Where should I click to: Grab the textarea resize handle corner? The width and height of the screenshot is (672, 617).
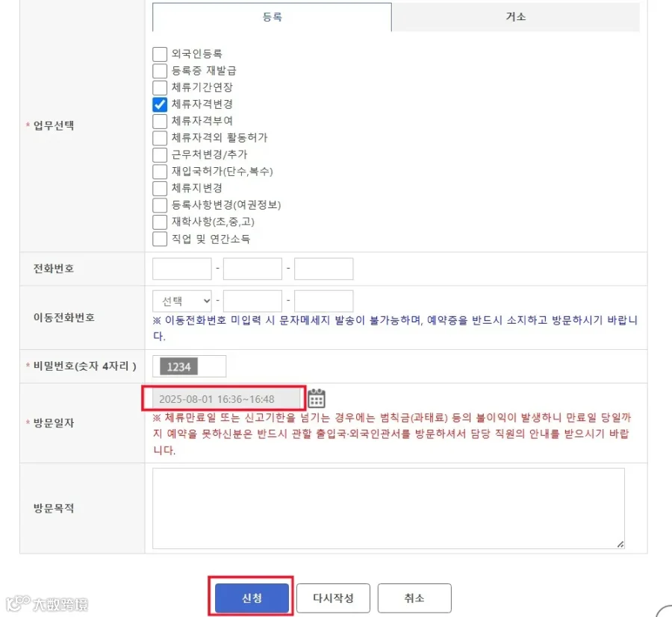coord(620,544)
